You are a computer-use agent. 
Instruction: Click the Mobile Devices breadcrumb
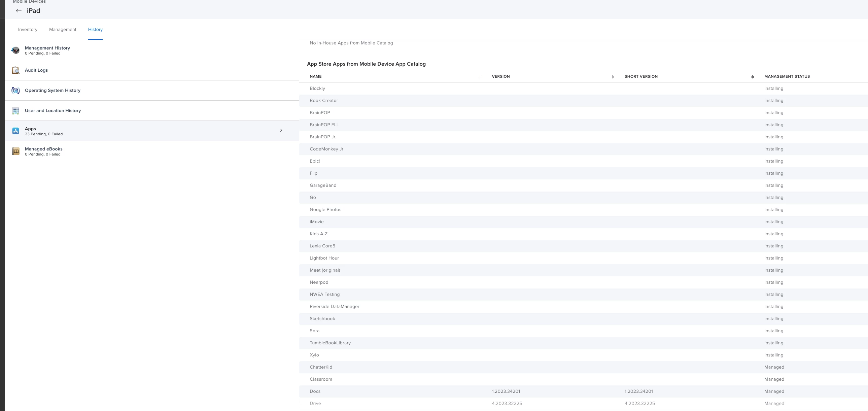pyautogui.click(x=29, y=2)
